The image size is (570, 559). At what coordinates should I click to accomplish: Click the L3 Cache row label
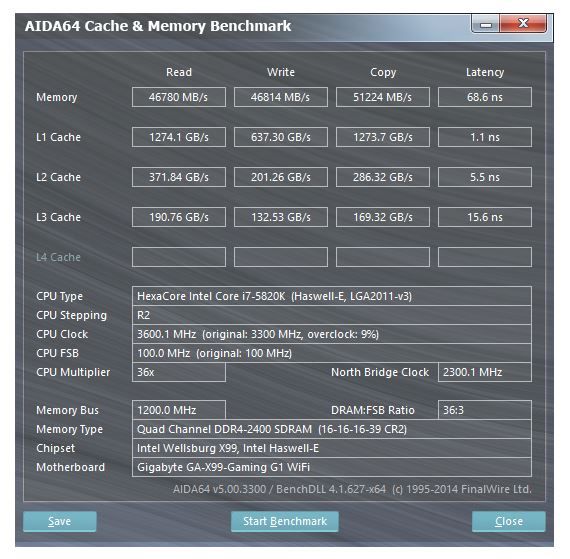click(58, 217)
